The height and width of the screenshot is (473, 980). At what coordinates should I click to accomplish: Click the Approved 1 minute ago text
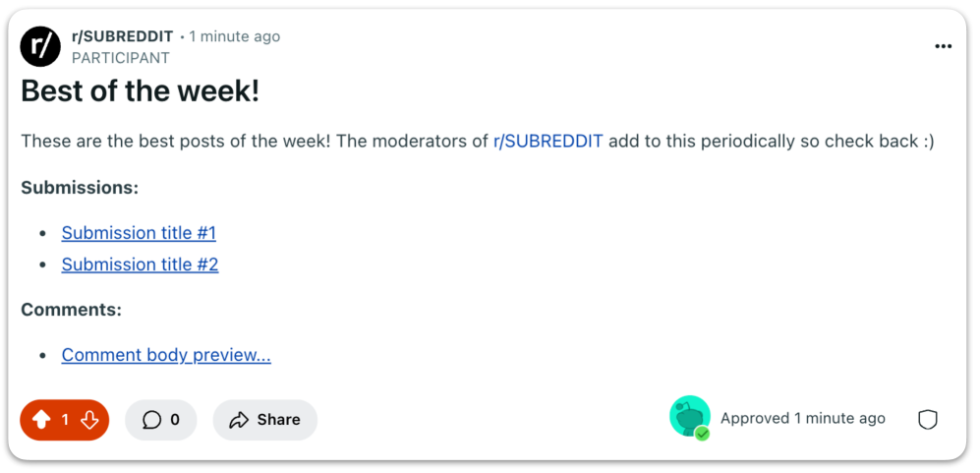(x=802, y=418)
